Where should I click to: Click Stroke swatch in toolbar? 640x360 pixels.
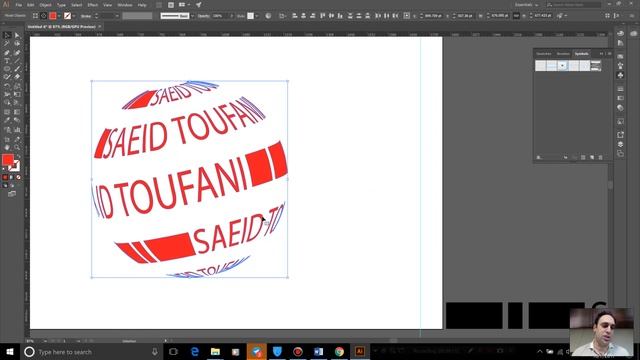tap(15, 166)
